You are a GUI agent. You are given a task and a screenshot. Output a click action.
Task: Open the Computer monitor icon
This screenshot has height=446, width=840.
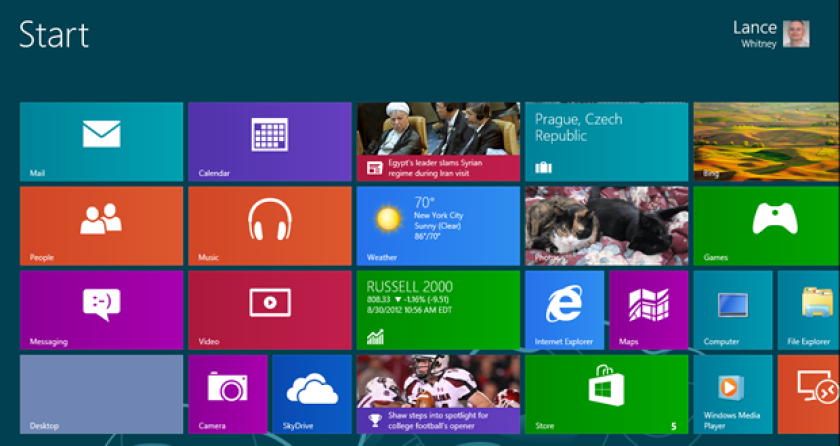click(733, 305)
